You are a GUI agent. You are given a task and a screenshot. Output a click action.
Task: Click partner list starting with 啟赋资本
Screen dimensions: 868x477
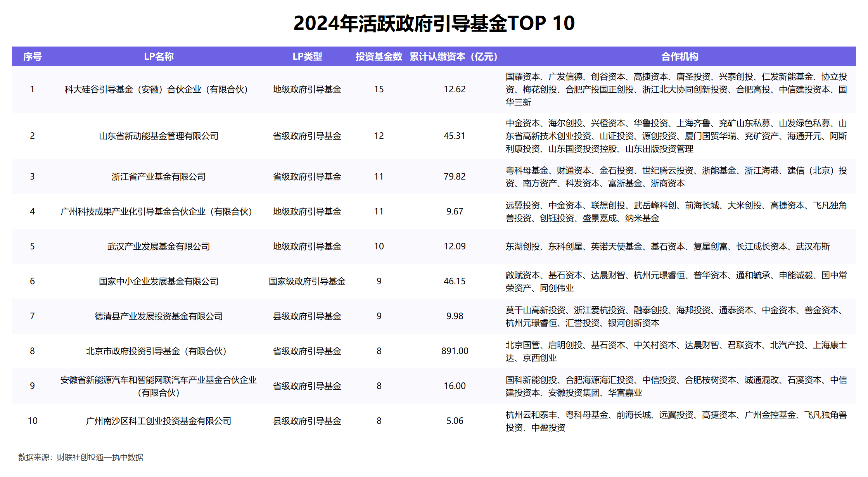pyautogui.click(x=676, y=282)
